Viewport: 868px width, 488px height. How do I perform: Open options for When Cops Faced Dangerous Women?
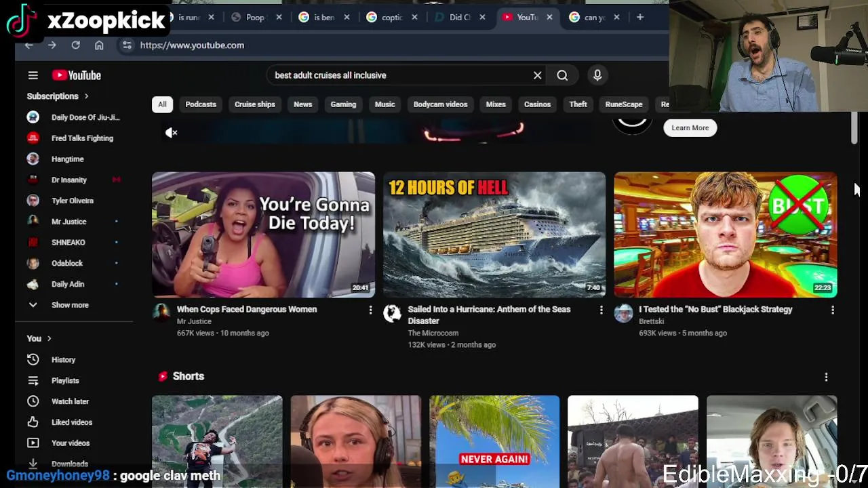coord(370,310)
